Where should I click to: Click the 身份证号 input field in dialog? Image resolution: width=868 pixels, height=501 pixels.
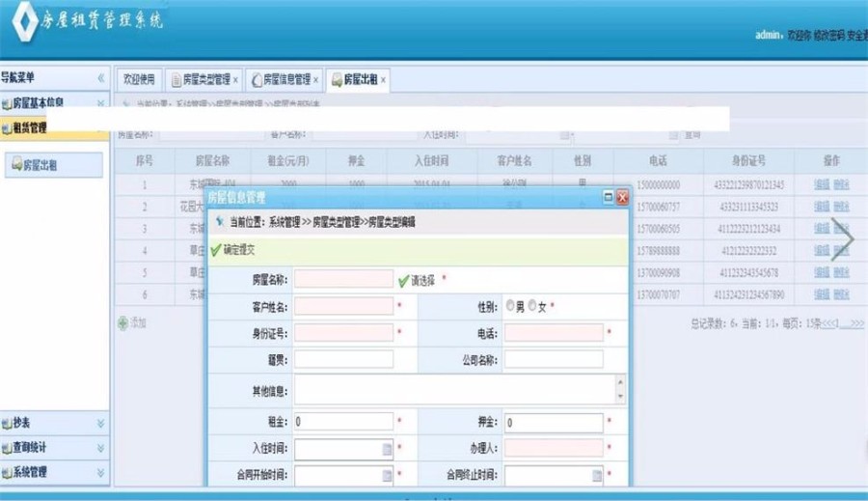(x=343, y=332)
